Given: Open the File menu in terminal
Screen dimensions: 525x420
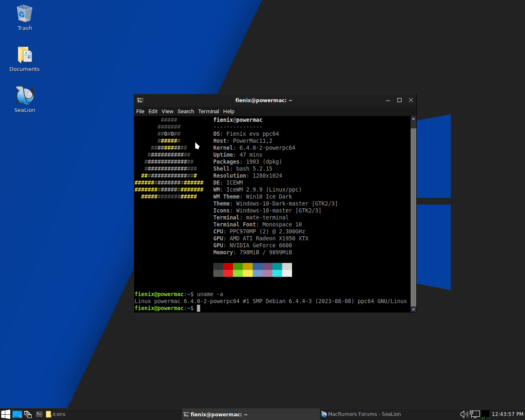Looking at the screenshot, I should tap(140, 111).
